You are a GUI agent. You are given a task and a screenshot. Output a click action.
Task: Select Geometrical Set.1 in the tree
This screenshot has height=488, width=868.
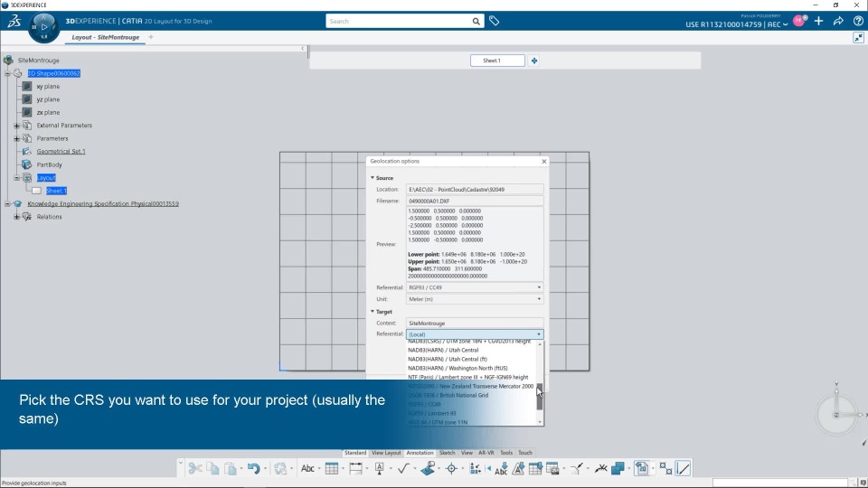61,152
